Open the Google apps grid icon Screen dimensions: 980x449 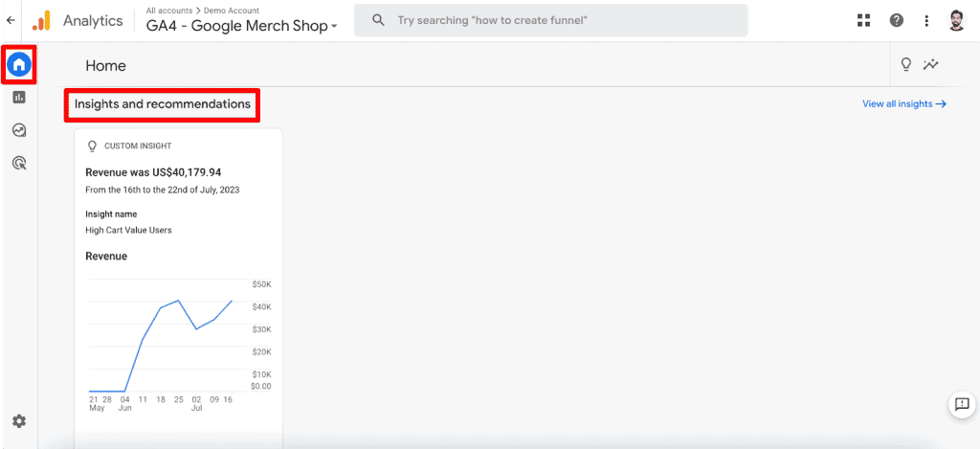click(864, 21)
